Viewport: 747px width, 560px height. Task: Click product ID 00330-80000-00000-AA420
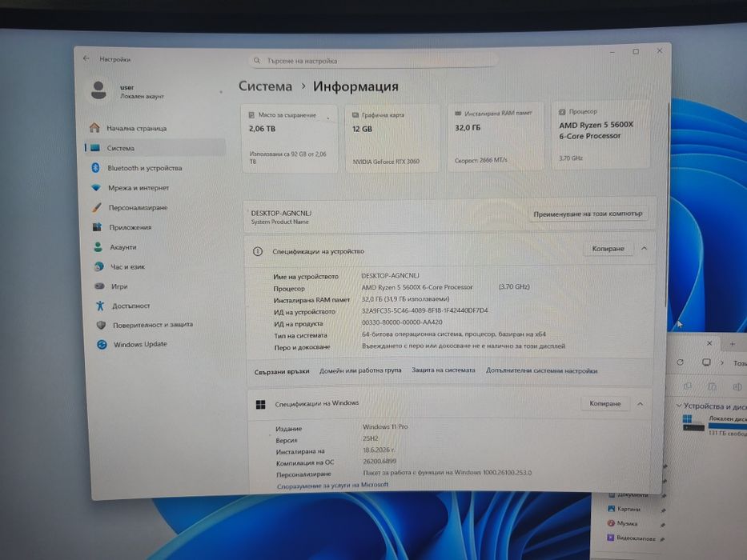(402, 322)
